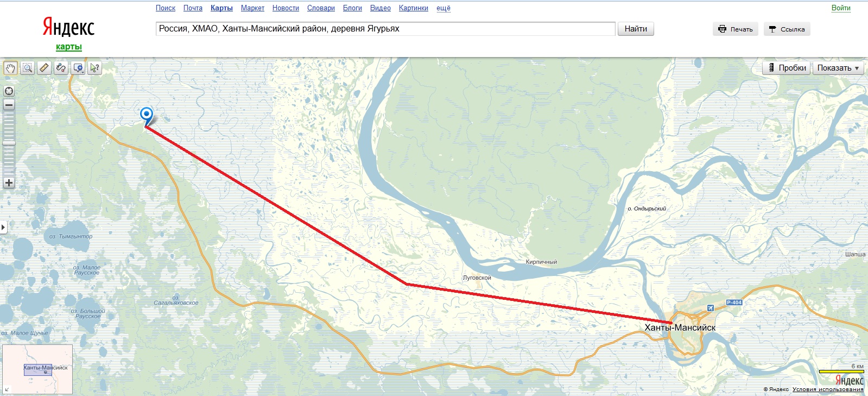The width and height of the screenshot is (868, 396).
Task: Click the blue location marker pin
Action: [x=147, y=115]
